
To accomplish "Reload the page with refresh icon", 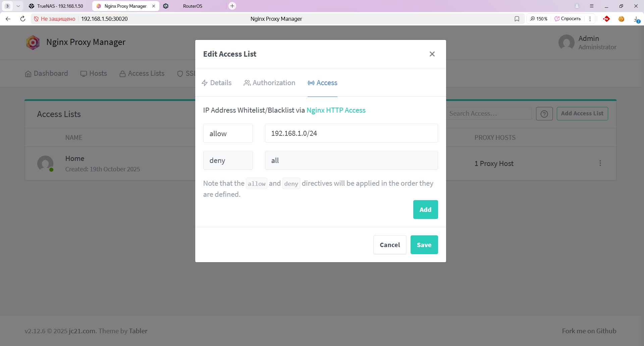I will click(23, 19).
